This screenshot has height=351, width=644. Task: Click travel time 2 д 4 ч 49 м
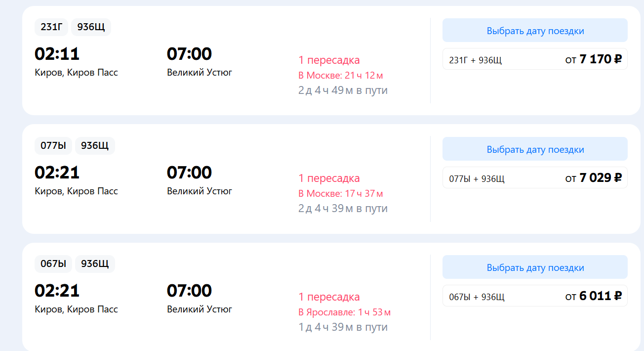[343, 90]
